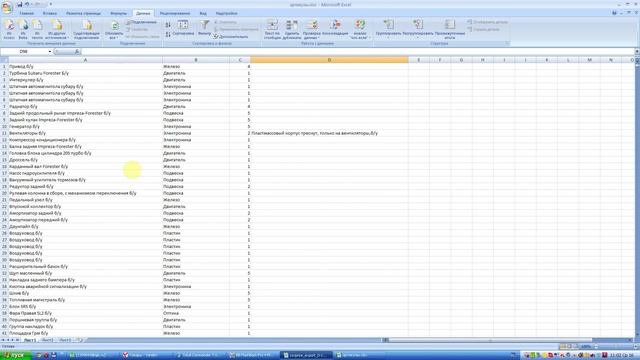Click the insert new worksheet tab icon

(79, 340)
